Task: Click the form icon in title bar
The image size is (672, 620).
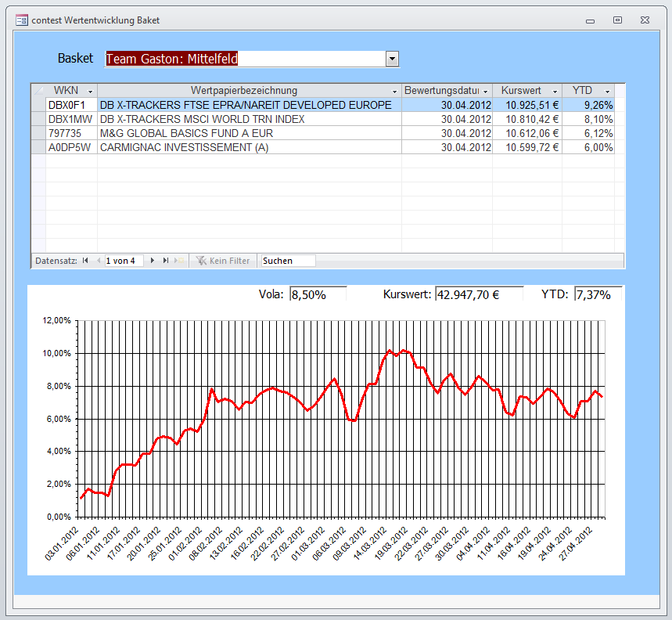Action: coord(21,20)
